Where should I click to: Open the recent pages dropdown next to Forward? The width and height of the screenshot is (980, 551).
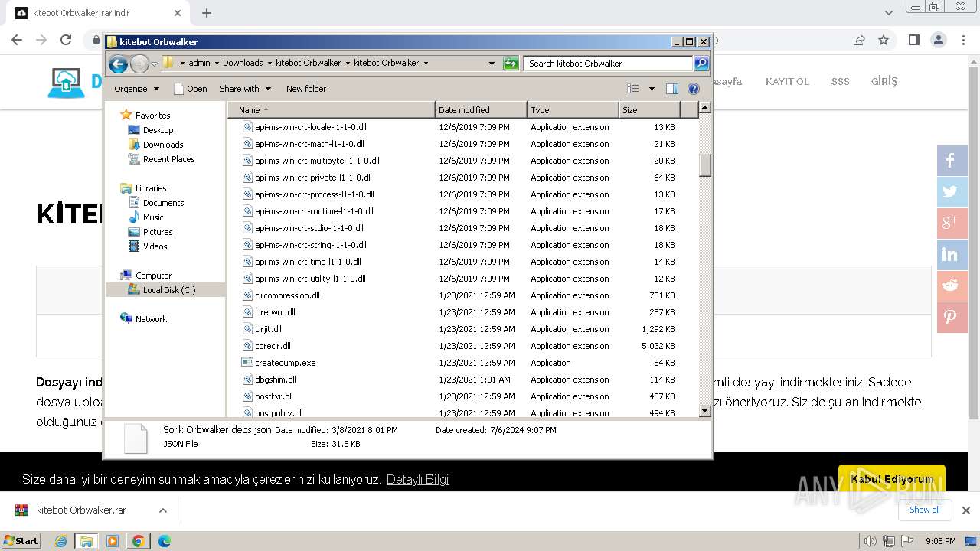[154, 64]
